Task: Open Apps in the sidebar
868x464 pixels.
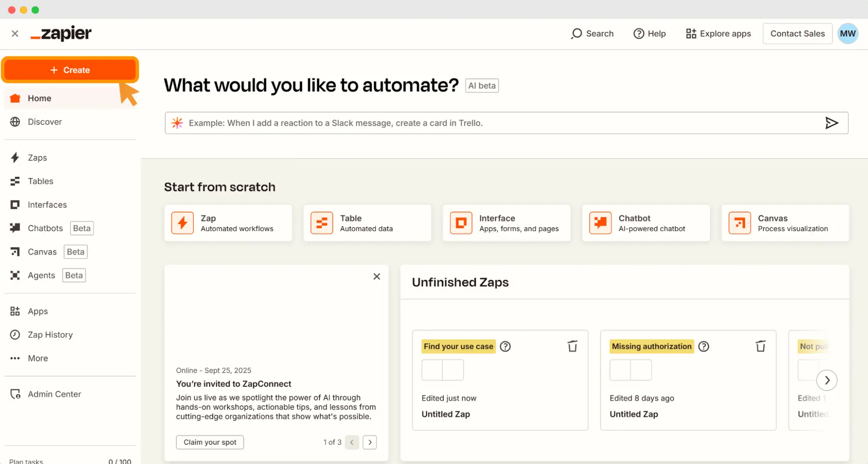Action: tap(70, 311)
